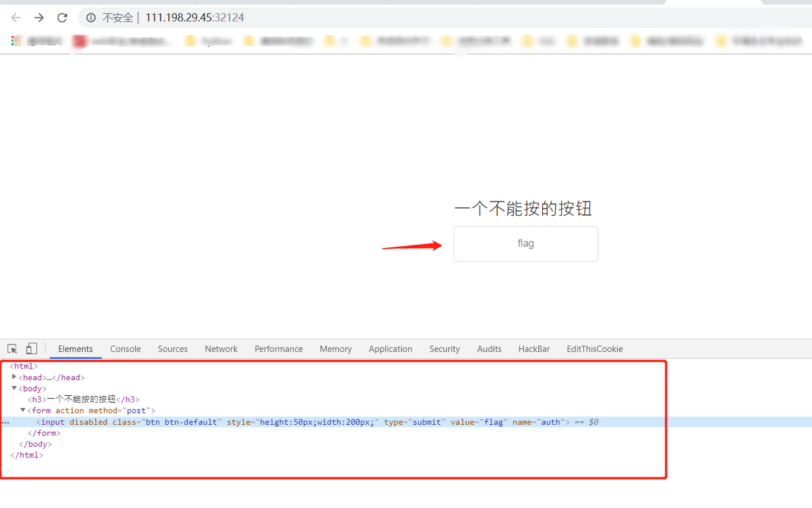
Task: Open the EditThisCookie tab
Action: tap(594, 349)
